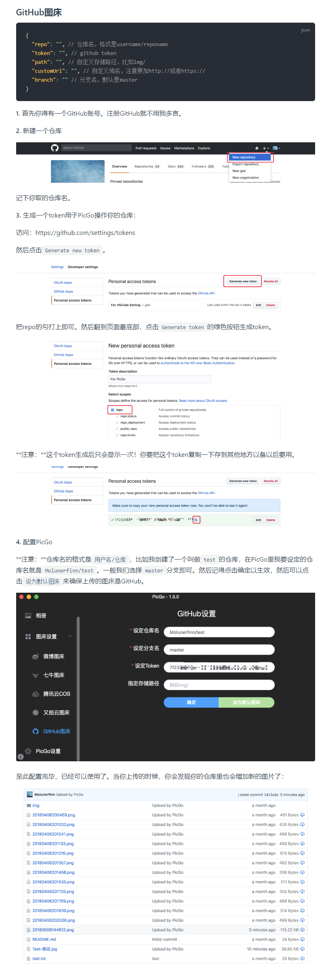Image resolution: width=324 pixels, height=980 pixels.
Task: Copy the new token with the clipboard icon
Action: pyautogui.click(x=196, y=520)
